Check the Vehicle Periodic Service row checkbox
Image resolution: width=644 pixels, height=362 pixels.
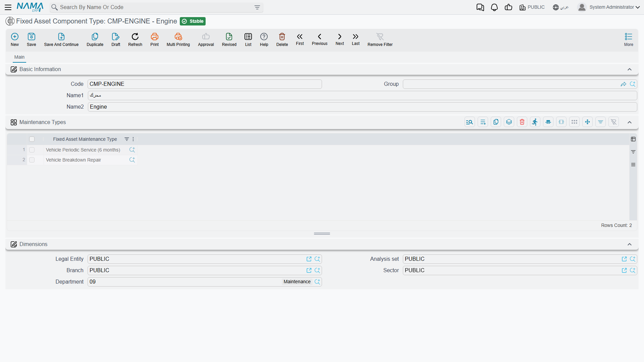pos(32,150)
